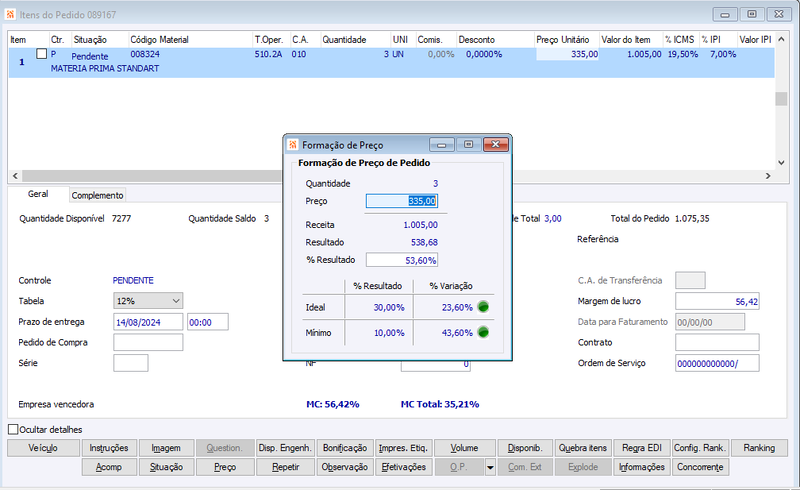Screen dimensions: 800x490
Task: Maximize the Formação de Preço dialog
Action: [468, 144]
